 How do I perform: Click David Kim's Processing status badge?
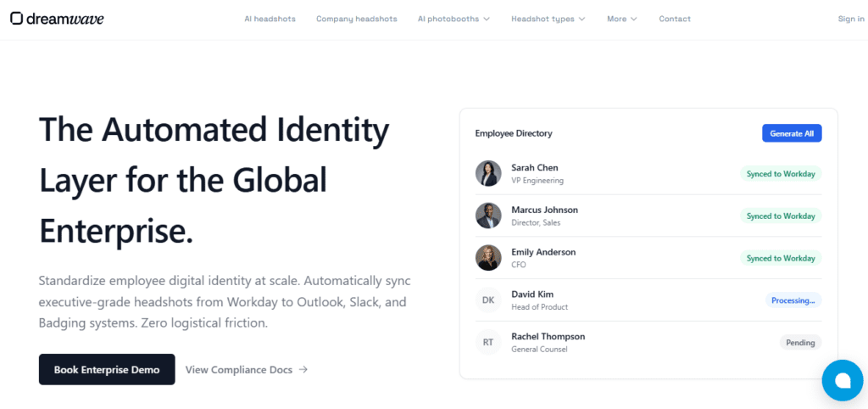[793, 300]
